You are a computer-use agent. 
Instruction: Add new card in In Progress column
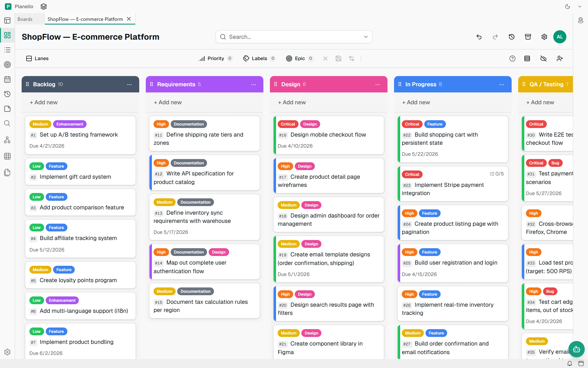click(x=416, y=102)
